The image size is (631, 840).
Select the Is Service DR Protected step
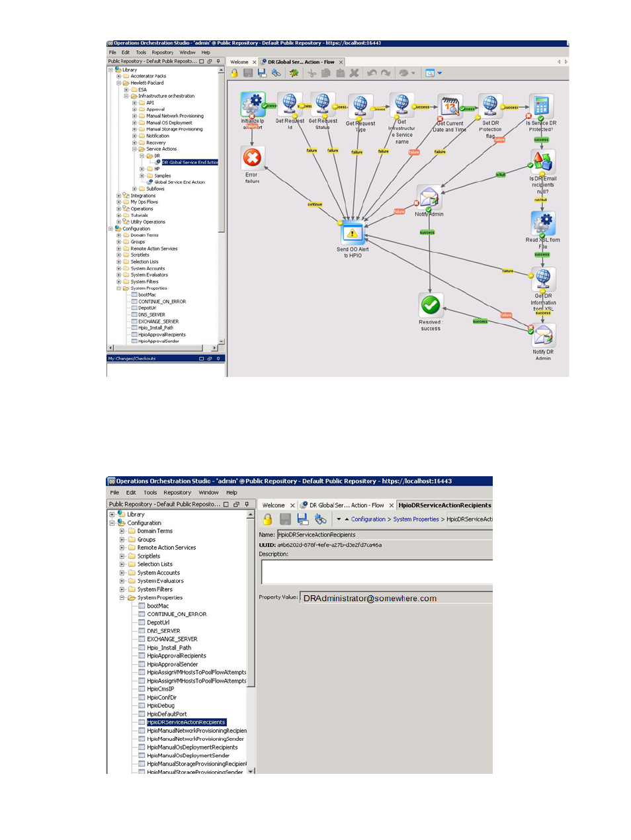pyautogui.click(x=542, y=106)
